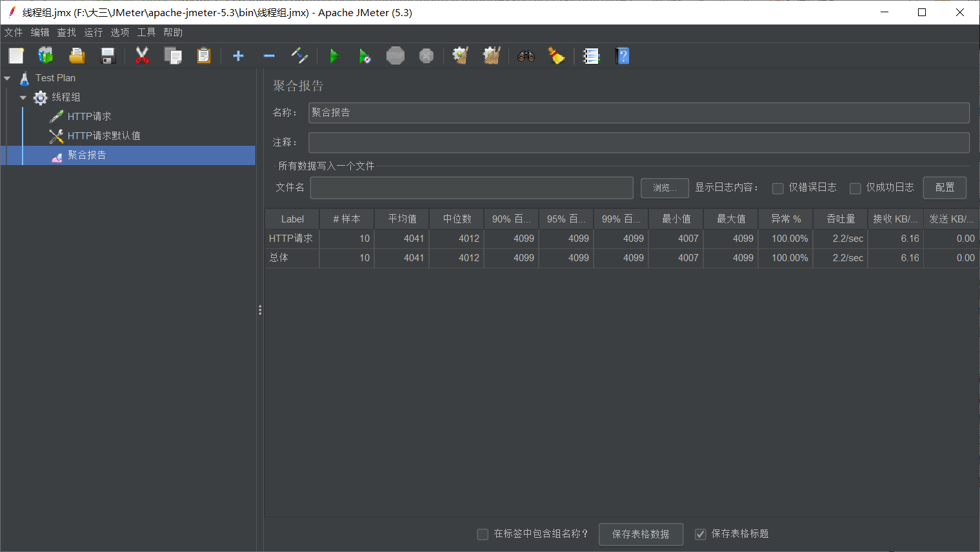
Task: Click the 总体 row label cell
Action: 292,258
